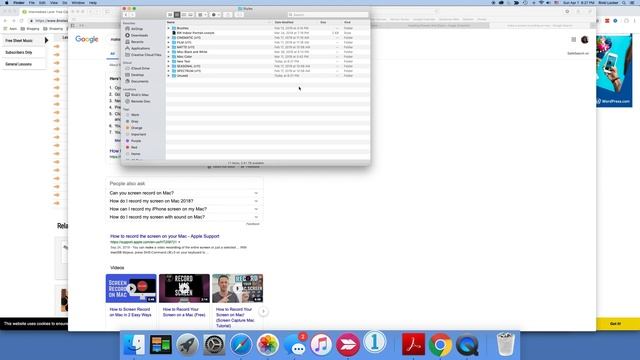The image size is (640, 360).
Task: Open the Trash from the Dock
Action: (506, 344)
